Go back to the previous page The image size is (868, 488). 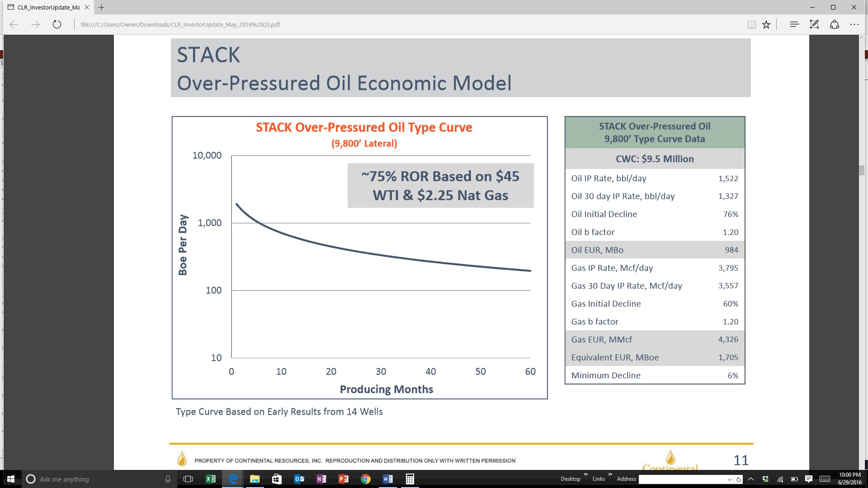[14, 24]
